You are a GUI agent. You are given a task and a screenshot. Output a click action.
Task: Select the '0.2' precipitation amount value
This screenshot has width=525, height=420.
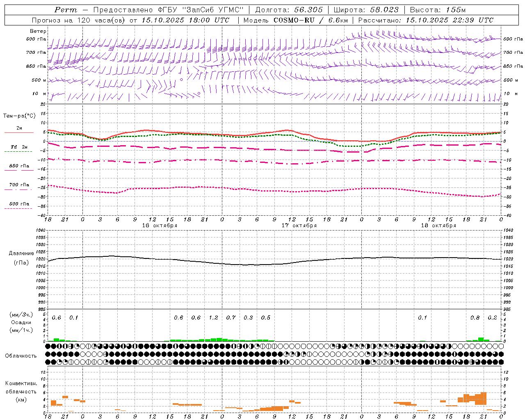coord(493,318)
